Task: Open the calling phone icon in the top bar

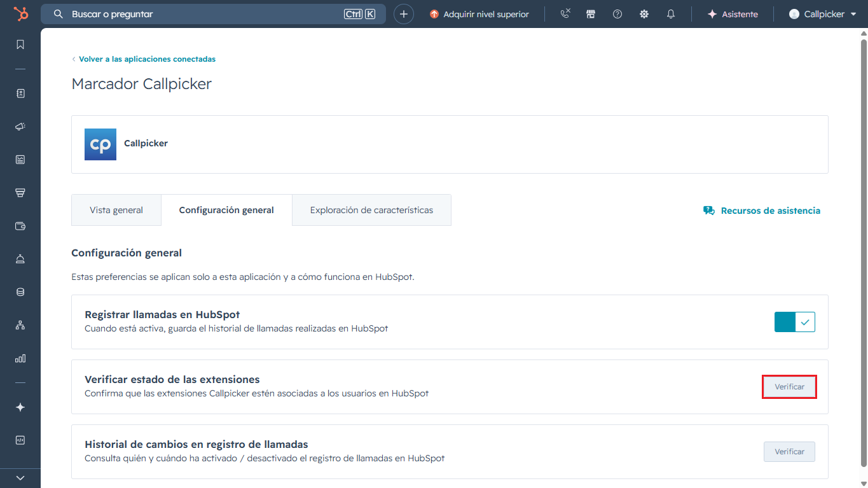Action: tap(565, 14)
